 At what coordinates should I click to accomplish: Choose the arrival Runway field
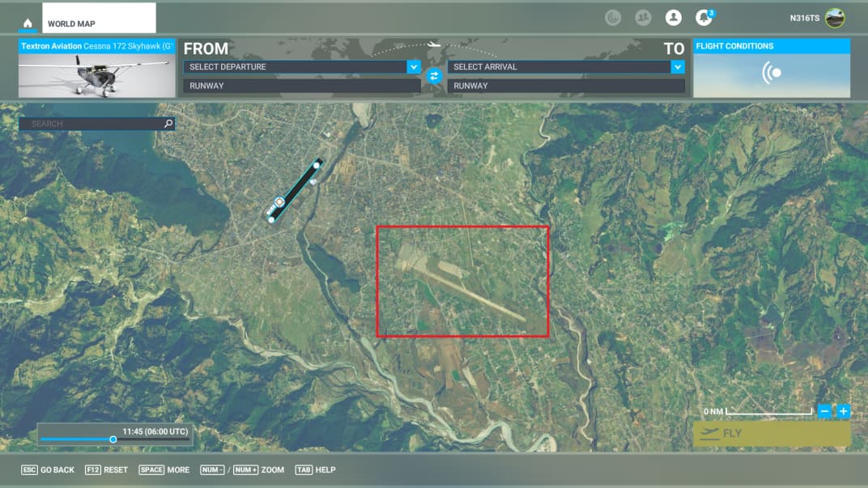(x=566, y=86)
